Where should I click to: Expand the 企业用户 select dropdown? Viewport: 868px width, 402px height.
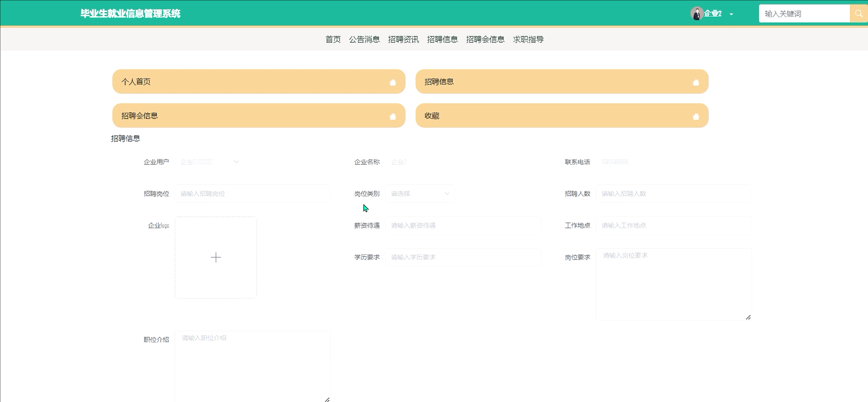coord(236,162)
